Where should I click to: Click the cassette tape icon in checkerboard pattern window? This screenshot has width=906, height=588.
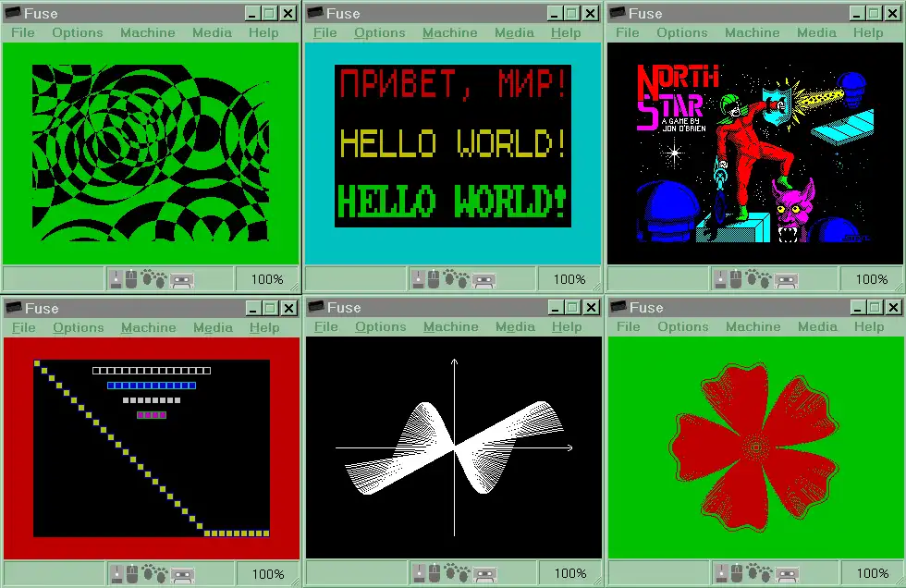click(x=181, y=281)
